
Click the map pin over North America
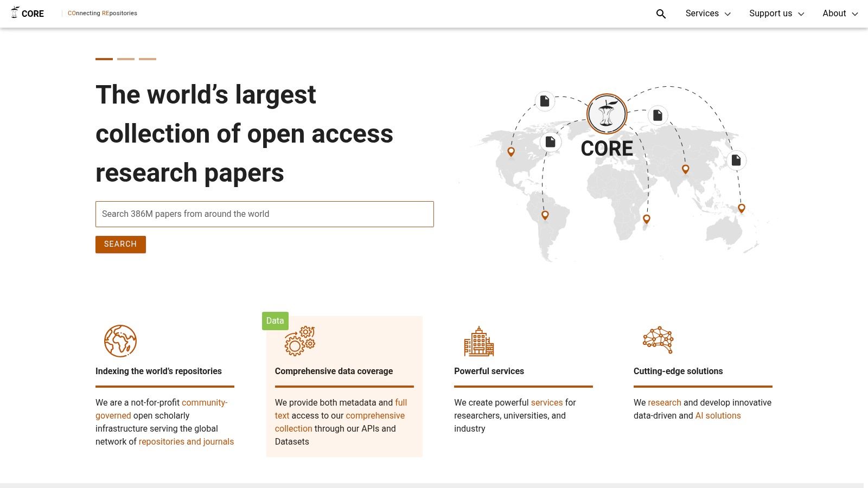click(511, 152)
